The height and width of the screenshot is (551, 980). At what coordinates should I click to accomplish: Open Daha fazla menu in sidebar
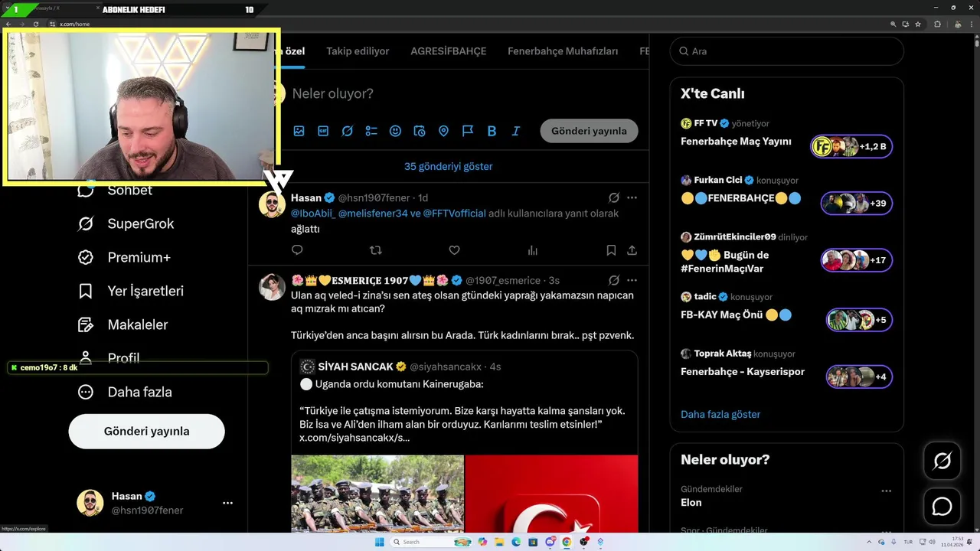click(x=126, y=392)
